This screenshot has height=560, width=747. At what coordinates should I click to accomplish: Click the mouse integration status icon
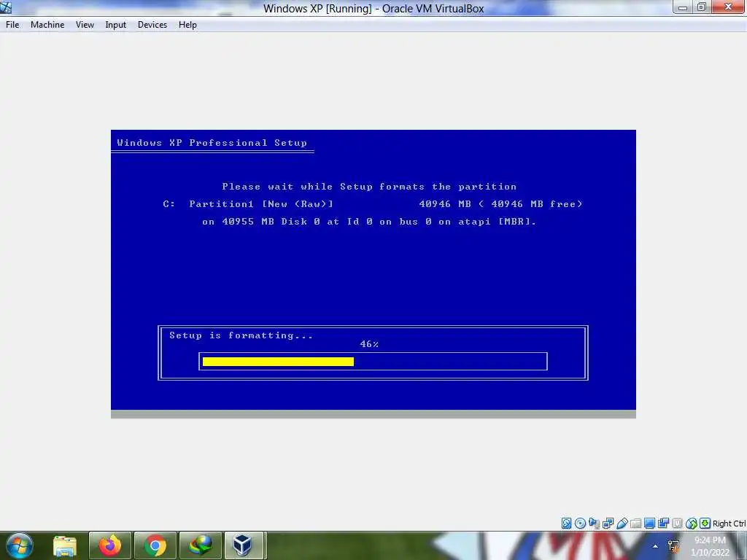[x=692, y=524]
